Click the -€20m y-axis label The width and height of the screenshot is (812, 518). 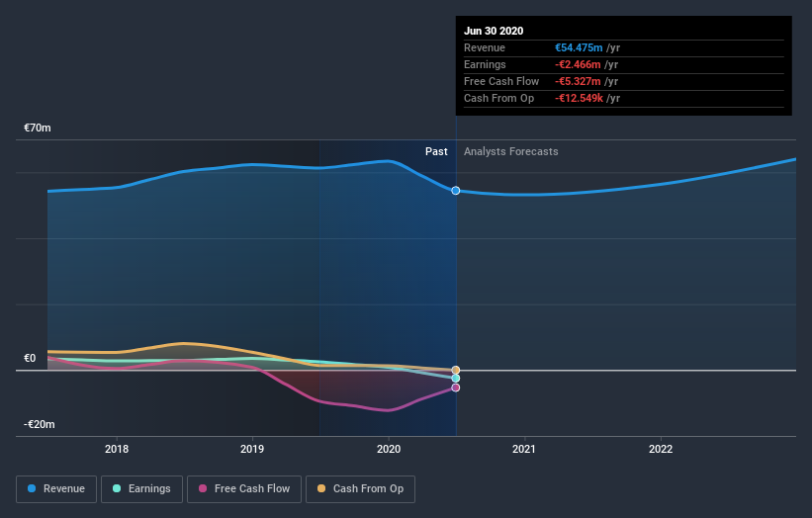(x=40, y=424)
